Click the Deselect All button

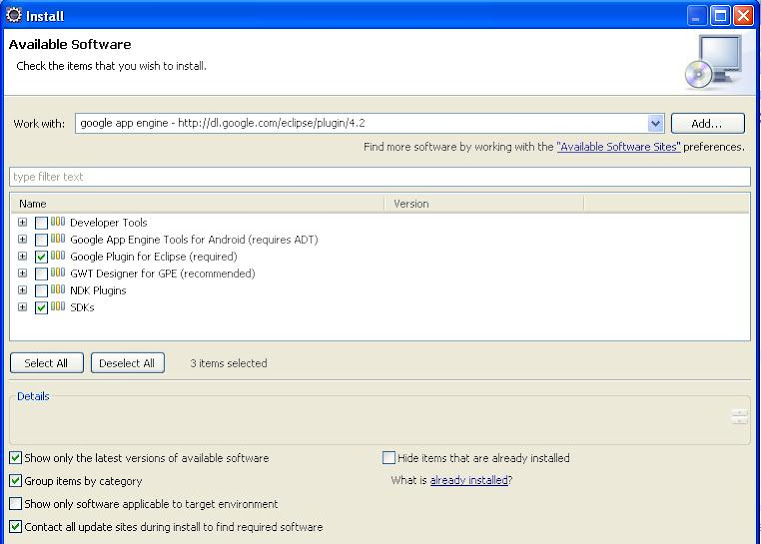tap(128, 363)
